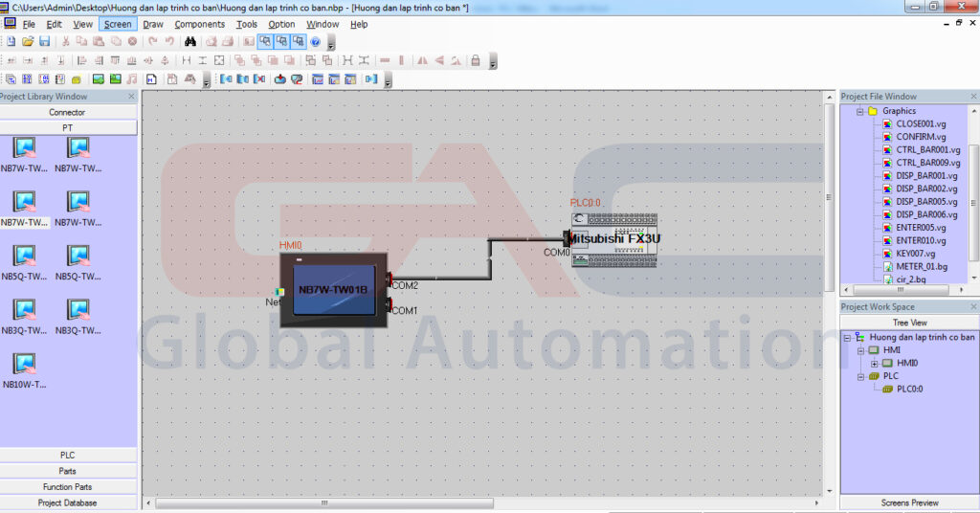Viewport: 980px width, 513px height.
Task: Click the file window's vertical scrollbar thumb
Action: tap(973, 203)
